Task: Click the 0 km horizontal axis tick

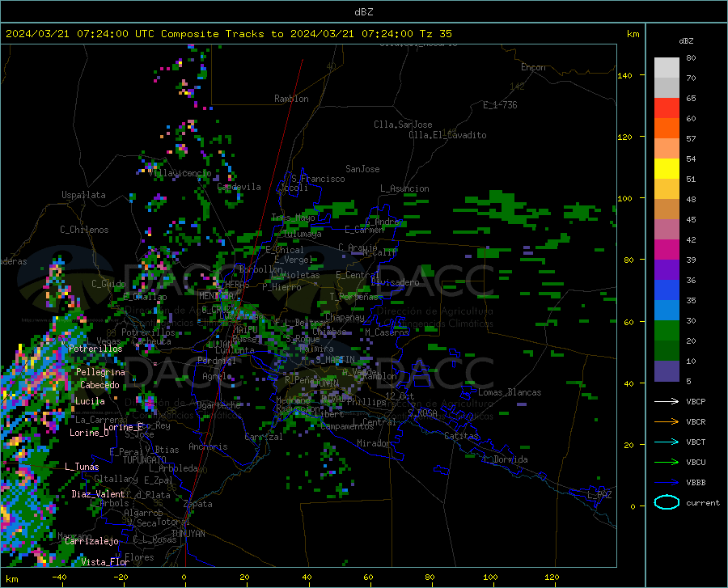Action: tap(184, 577)
